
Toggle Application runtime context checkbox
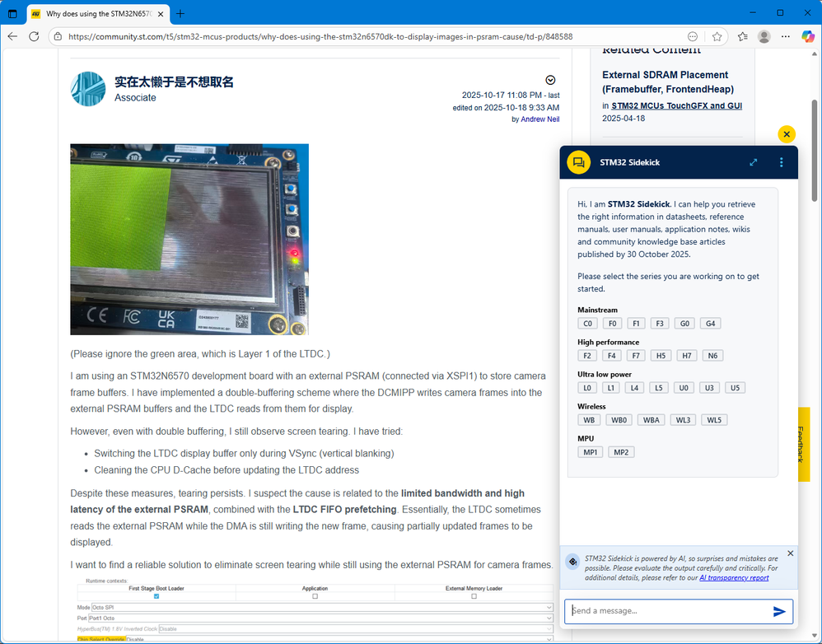coord(315,596)
